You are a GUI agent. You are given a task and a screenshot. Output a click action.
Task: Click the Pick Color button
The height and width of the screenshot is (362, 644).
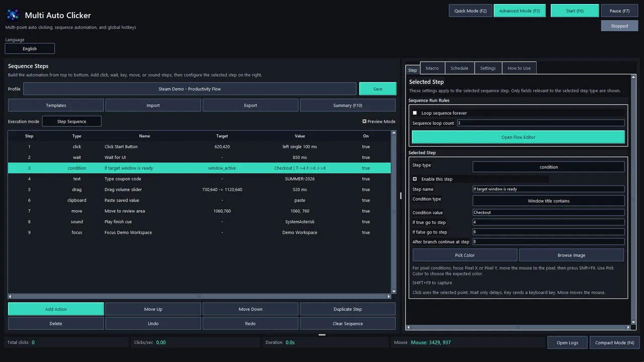[465, 255]
